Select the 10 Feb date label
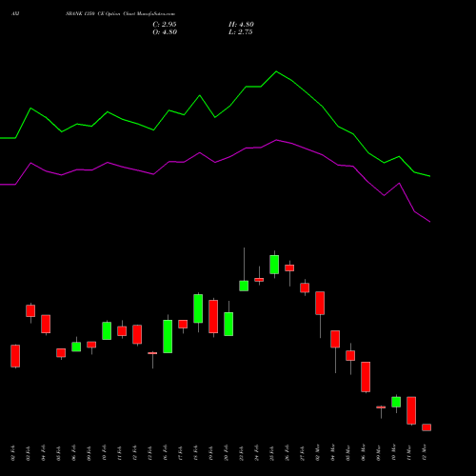This screenshot has width=476, height=476. pos(105,453)
